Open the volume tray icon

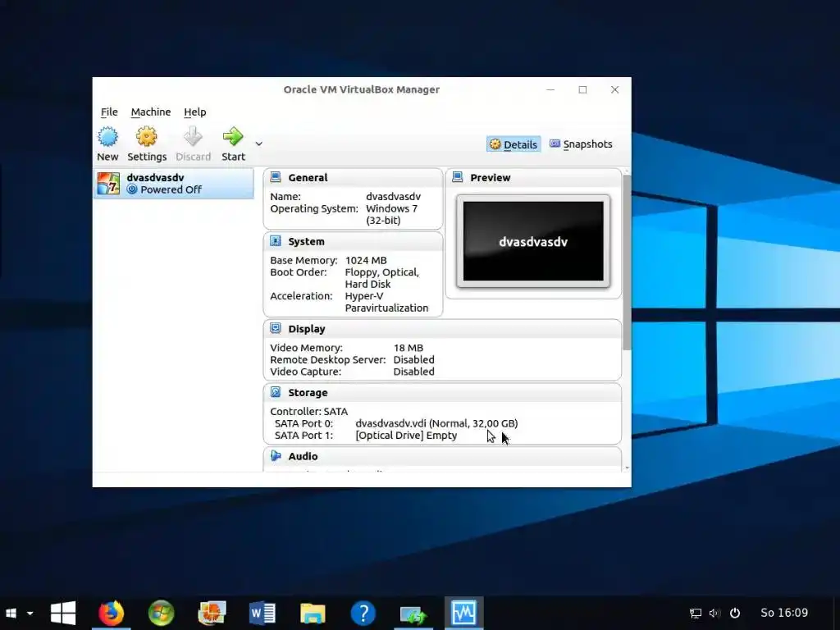714,614
